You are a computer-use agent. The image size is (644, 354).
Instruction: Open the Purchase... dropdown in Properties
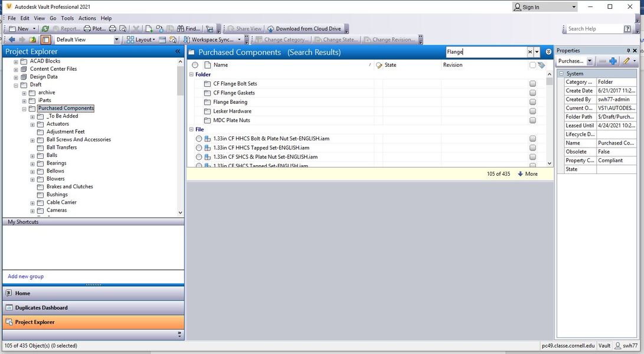point(590,61)
